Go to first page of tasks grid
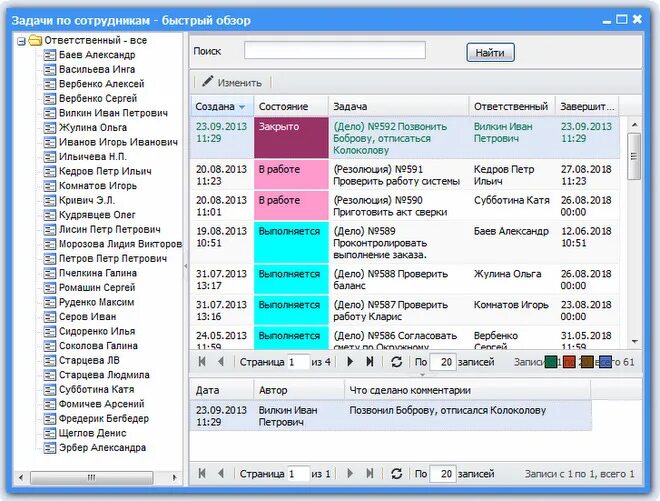Image resolution: width=660 pixels, height=501 pixels. pyautogui.click(x=202, y=362)
